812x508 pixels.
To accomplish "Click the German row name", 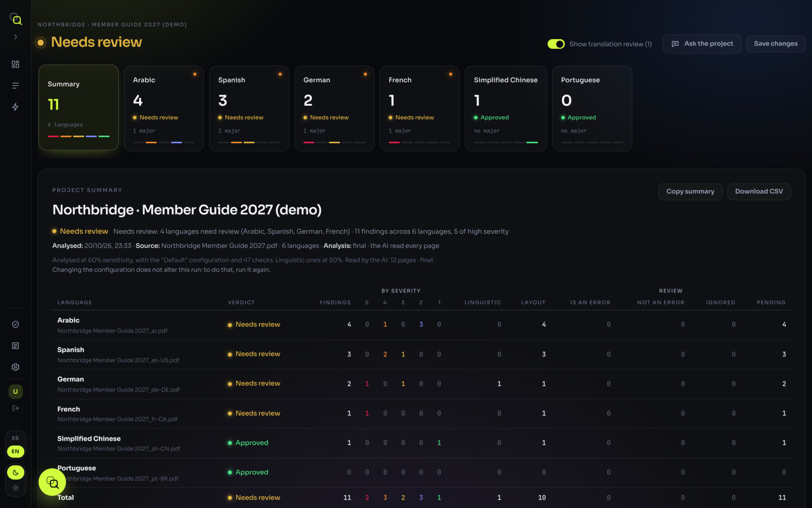I will (71, 379).
